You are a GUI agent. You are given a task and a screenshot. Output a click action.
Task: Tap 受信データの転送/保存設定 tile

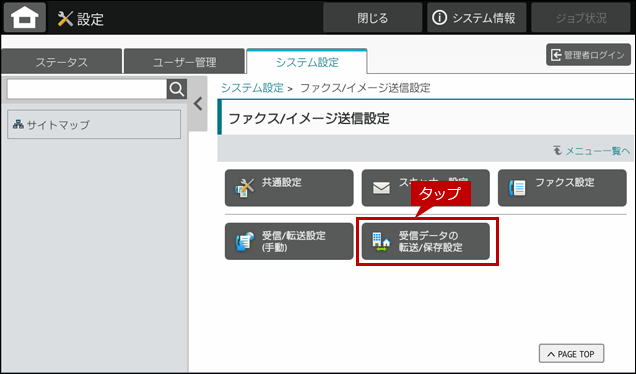425,241
